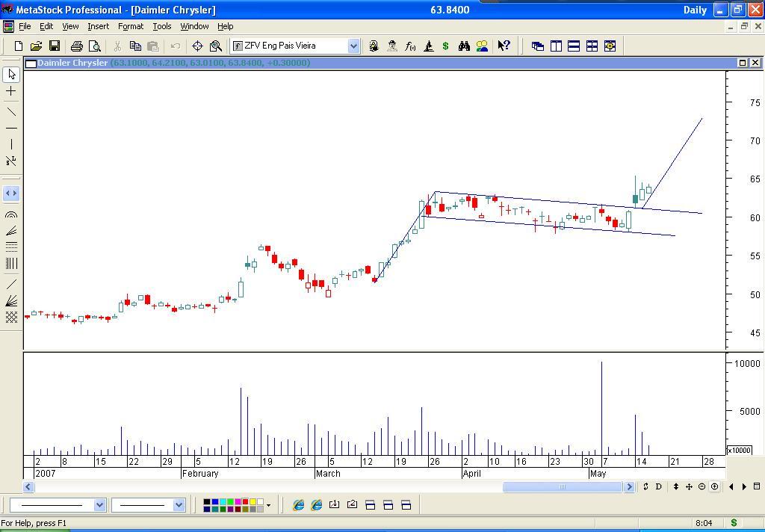
Task: Click the crosshair target toolbar icon
Action: [x=197, y=46]
